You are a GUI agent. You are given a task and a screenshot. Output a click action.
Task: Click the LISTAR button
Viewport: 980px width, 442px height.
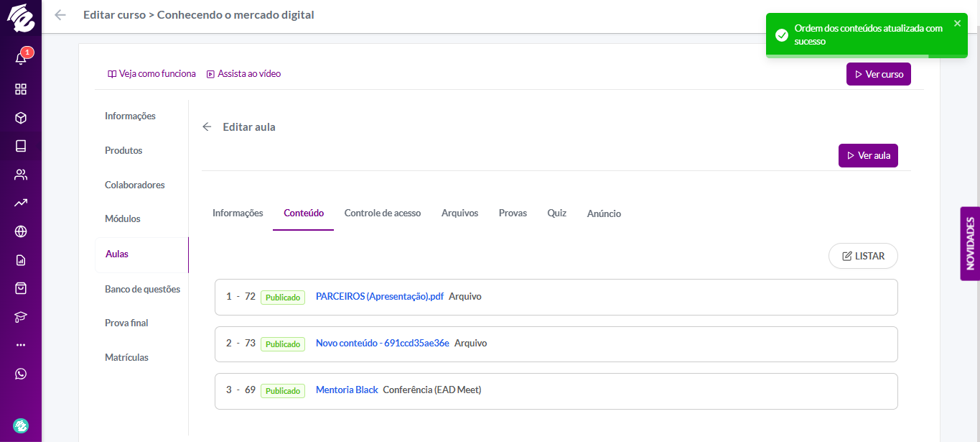[x=863, y=256]
